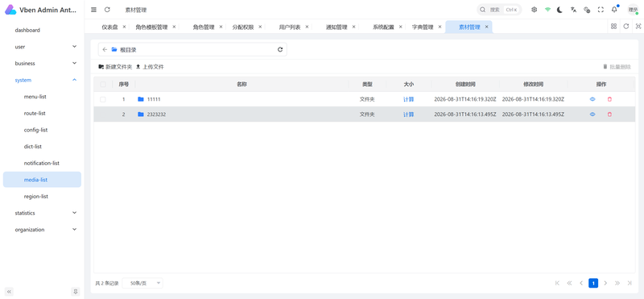
Task: Expand the organization sidebar menu
Action: pos(42,230)
